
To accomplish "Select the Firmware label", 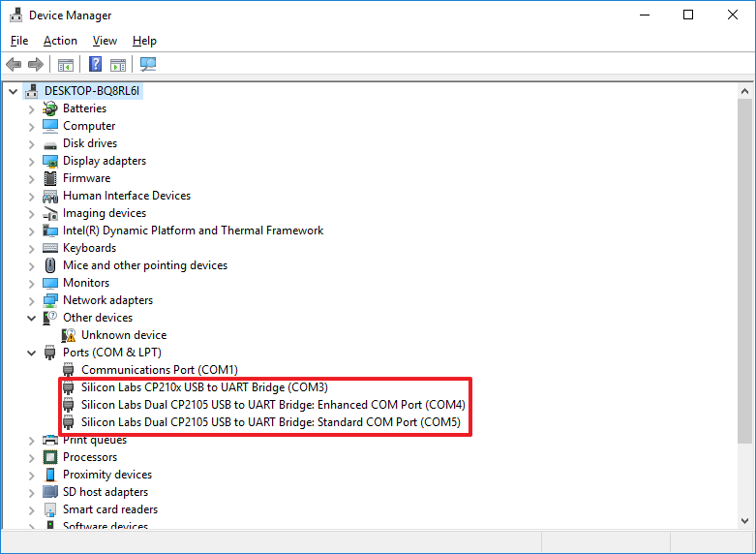I will tap(87, 178).
